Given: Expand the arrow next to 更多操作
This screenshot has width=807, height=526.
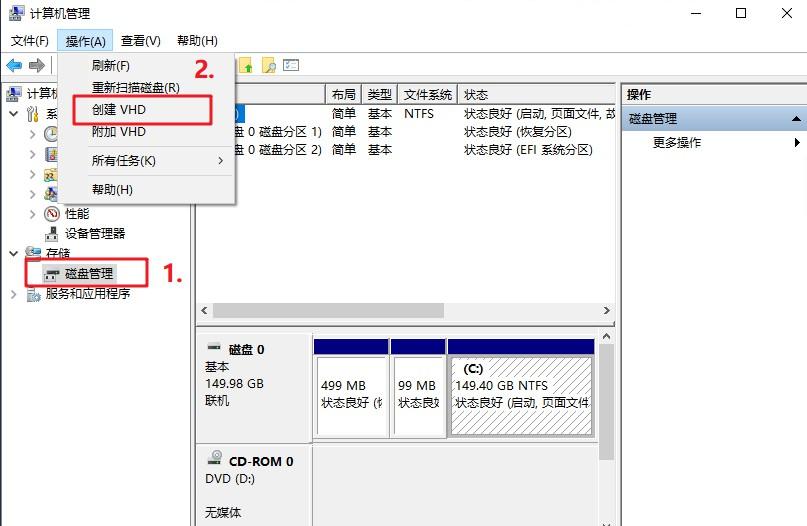Looking at the screenshot, I should pos(797,143).
